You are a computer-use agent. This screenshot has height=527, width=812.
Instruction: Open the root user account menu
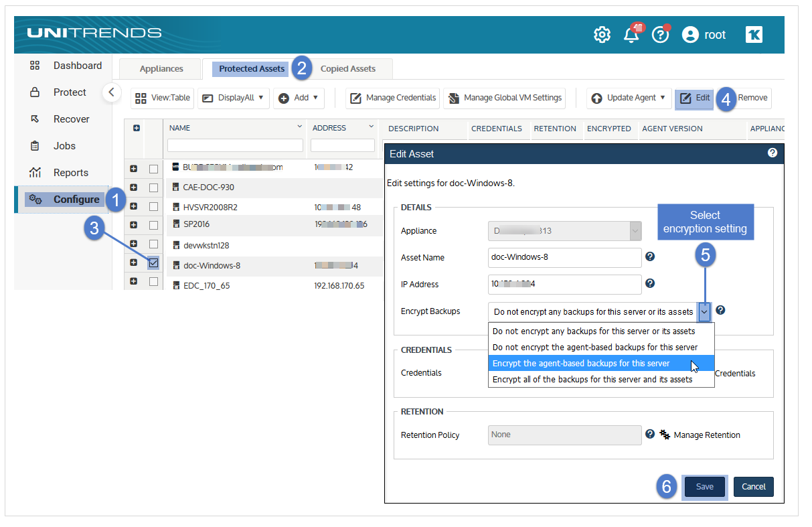point(704,35)
